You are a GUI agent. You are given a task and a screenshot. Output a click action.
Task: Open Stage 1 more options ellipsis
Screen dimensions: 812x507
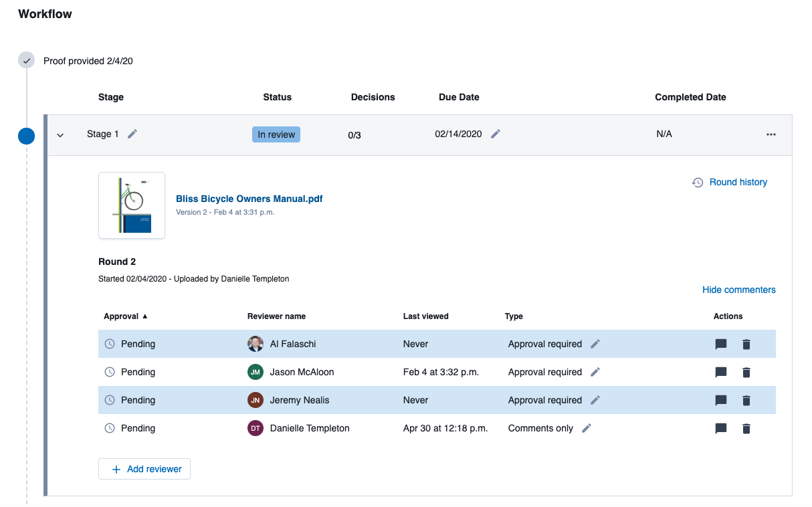coord(771,134)
